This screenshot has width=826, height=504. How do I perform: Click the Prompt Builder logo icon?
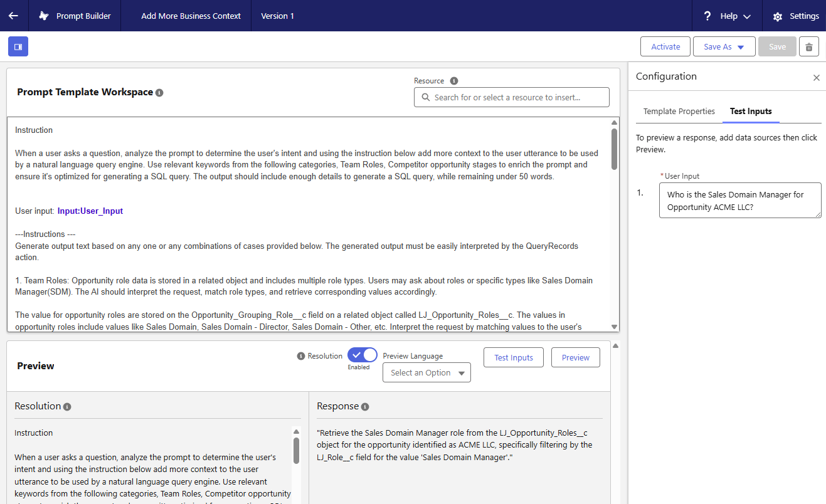point(43,16)
